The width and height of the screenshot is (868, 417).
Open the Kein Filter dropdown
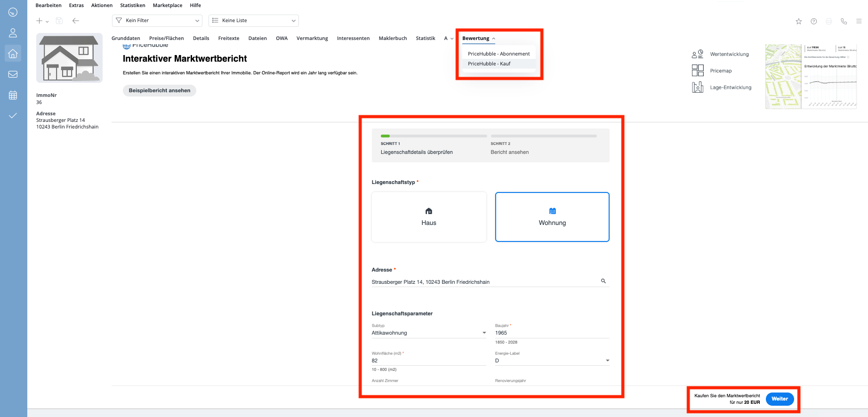tap(157, 21)
